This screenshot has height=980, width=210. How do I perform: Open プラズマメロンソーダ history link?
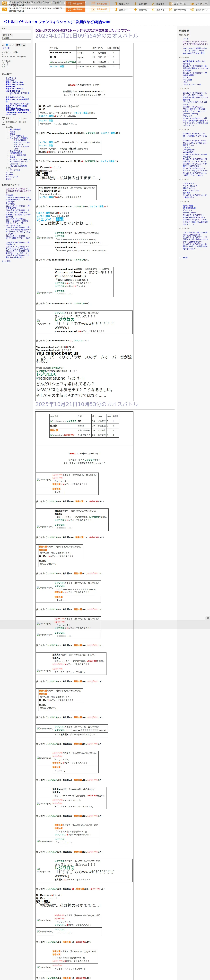tap(192, 84)
